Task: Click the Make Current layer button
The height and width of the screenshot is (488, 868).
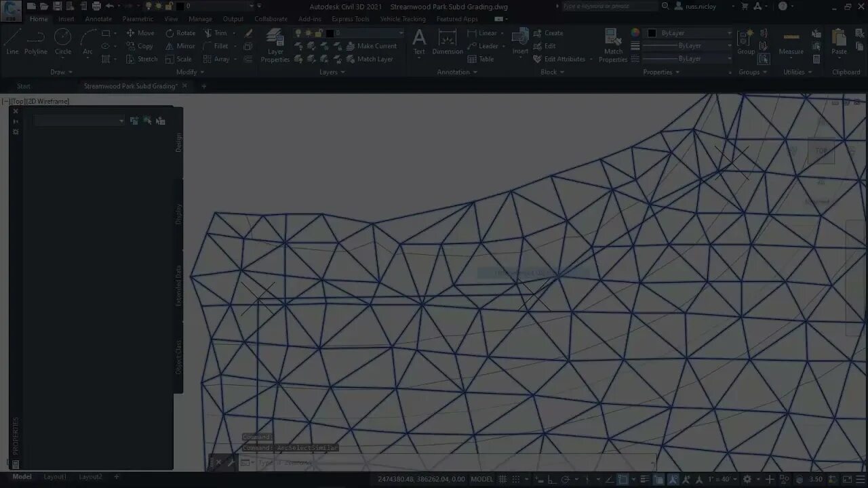Action: tap(372, 46)
